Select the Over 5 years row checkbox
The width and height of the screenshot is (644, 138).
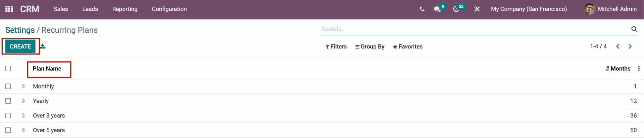(8, 130)
